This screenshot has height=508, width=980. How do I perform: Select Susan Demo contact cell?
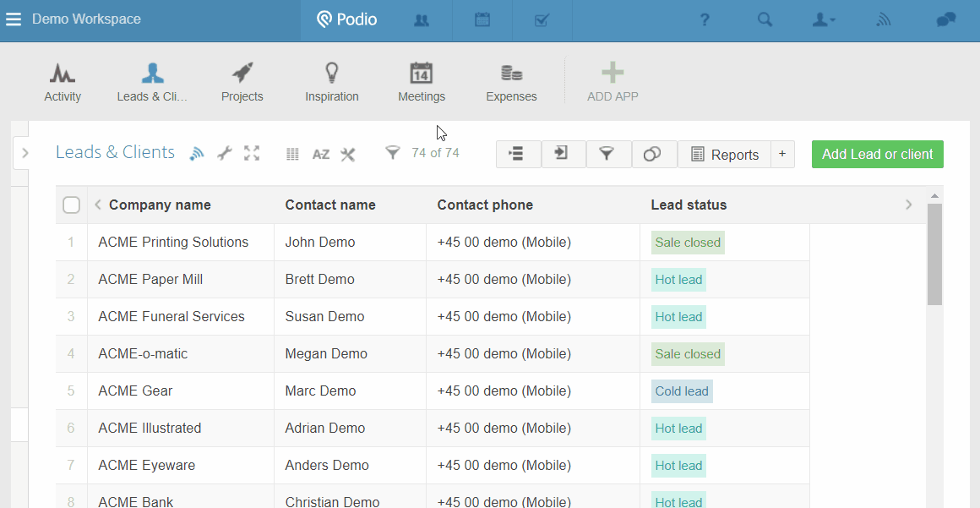point(350,317)
